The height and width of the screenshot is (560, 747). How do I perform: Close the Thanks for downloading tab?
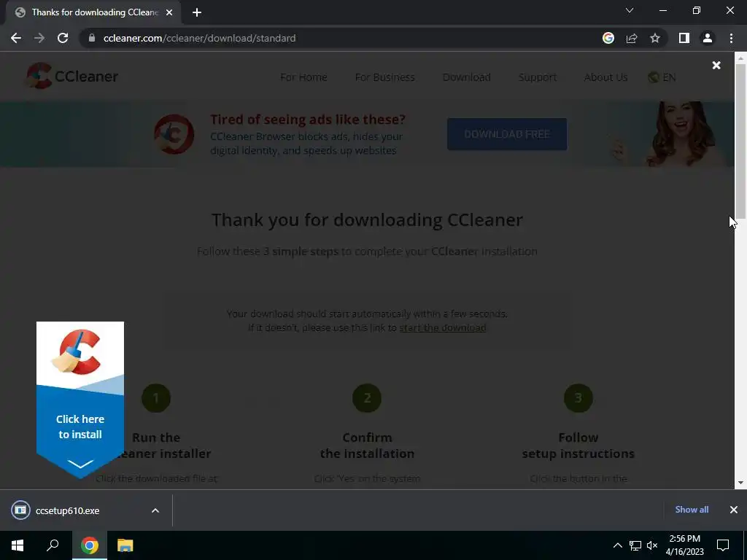click(169, 12)
